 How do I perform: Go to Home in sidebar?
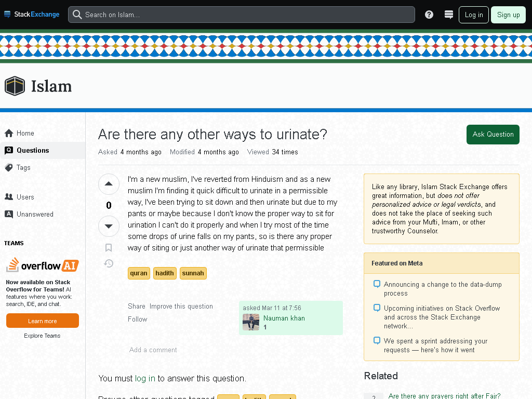click(x=43, y=133)
